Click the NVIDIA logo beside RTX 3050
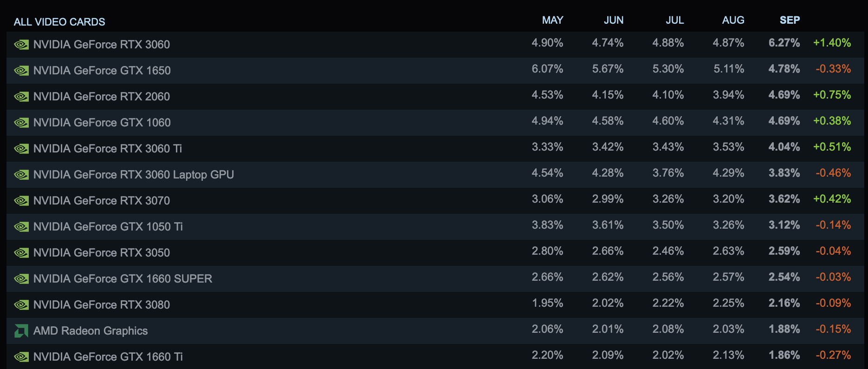The image size is (868, 369). (21, 253)
